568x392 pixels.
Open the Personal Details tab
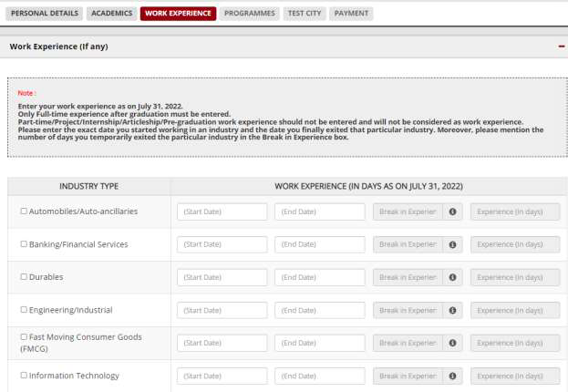point(44,14)
